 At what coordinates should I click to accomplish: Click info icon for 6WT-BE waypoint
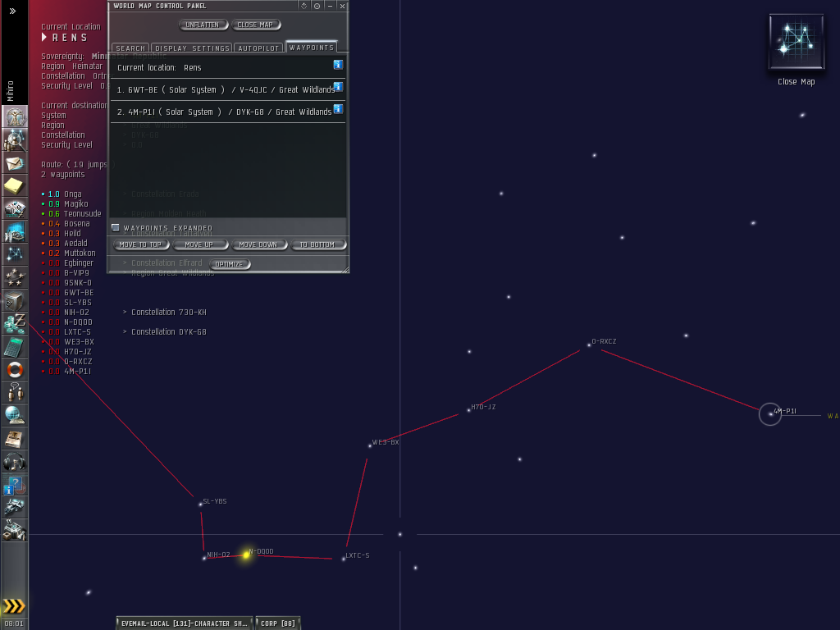pos(338,87)
